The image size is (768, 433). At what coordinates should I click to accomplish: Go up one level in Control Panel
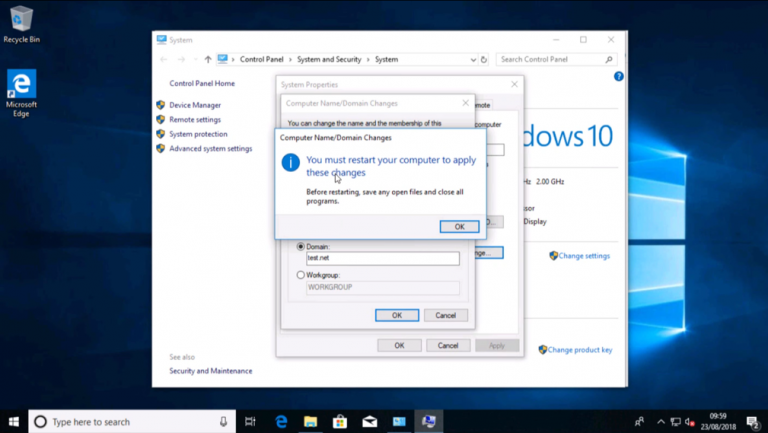[208, 59]
